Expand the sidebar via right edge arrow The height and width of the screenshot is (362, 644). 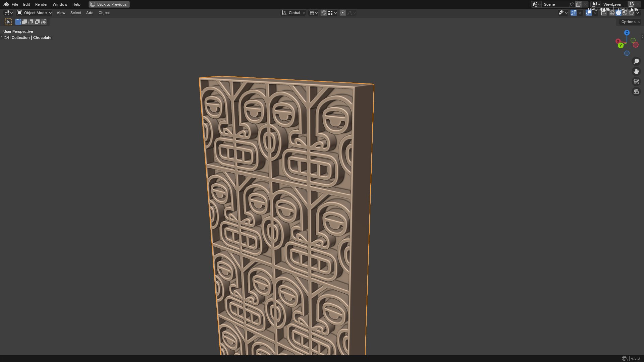click(x=642, y=37)
